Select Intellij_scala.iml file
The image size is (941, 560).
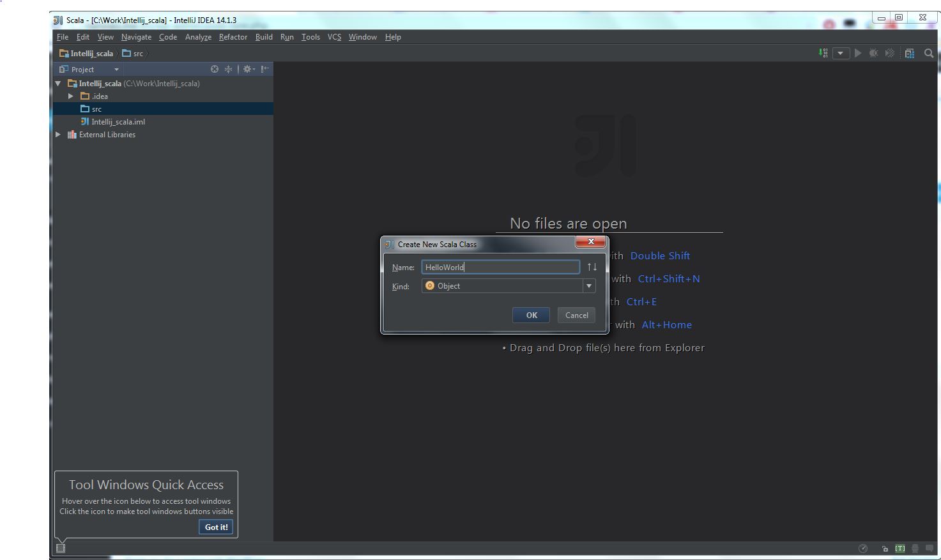tap(164, 122)
